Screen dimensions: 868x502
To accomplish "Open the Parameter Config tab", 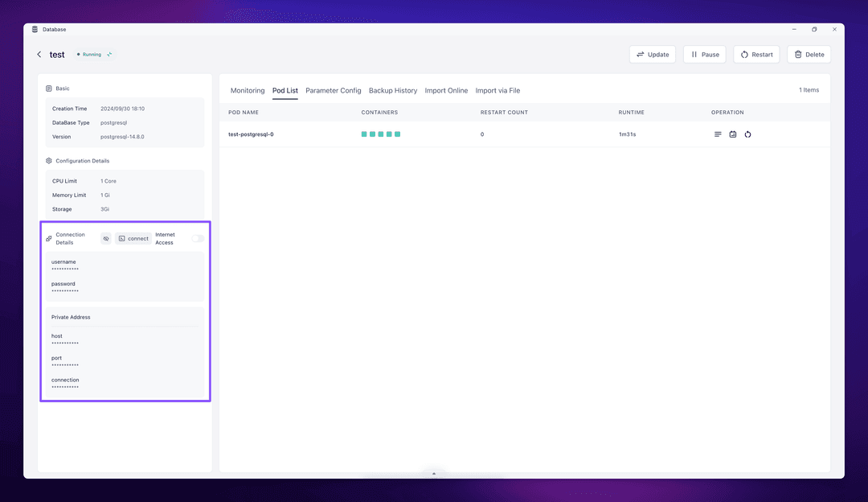I will (x=333, y=90).
